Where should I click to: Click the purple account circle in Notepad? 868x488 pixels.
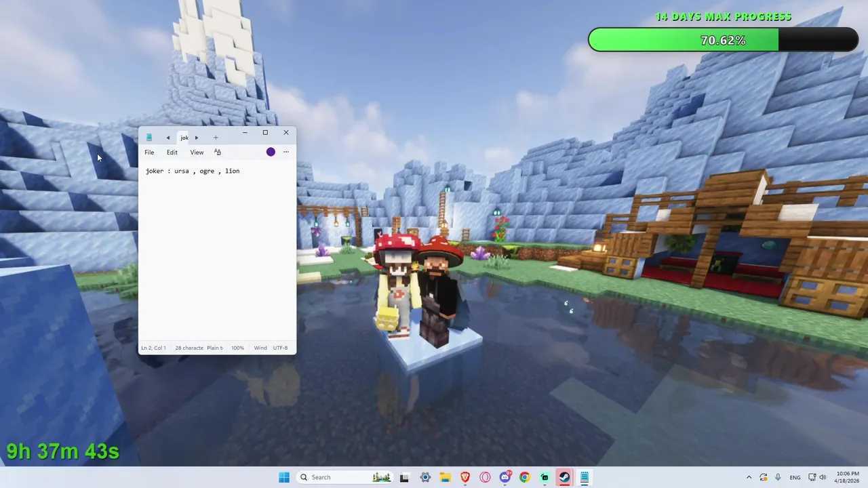(271, 152)
